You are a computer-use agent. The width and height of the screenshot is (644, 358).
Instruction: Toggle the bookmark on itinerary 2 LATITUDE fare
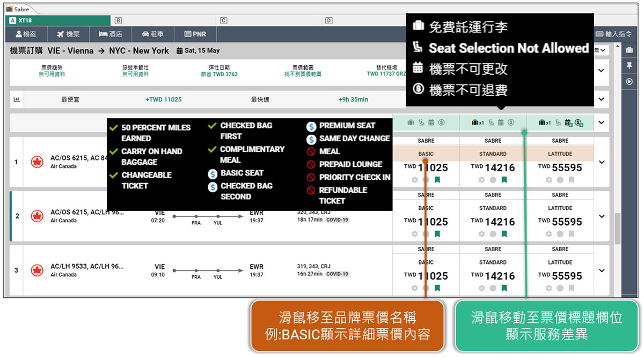(x=572, y=234)
